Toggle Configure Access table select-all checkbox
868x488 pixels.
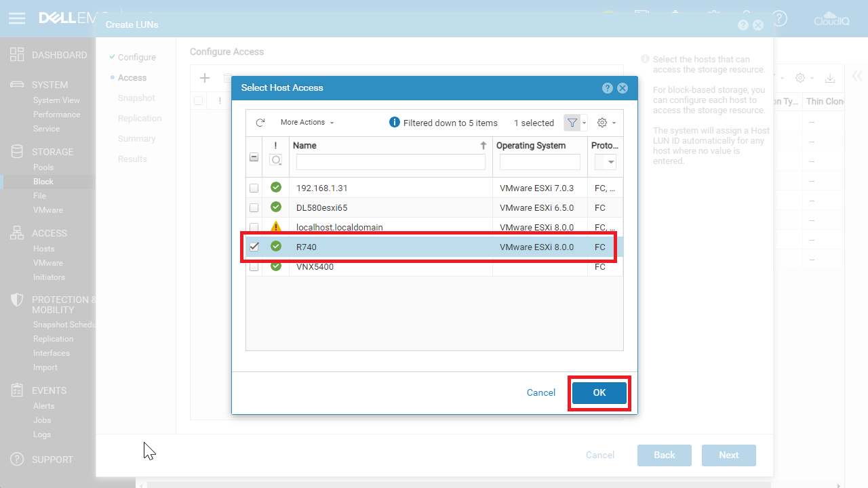tap(198, 100)
